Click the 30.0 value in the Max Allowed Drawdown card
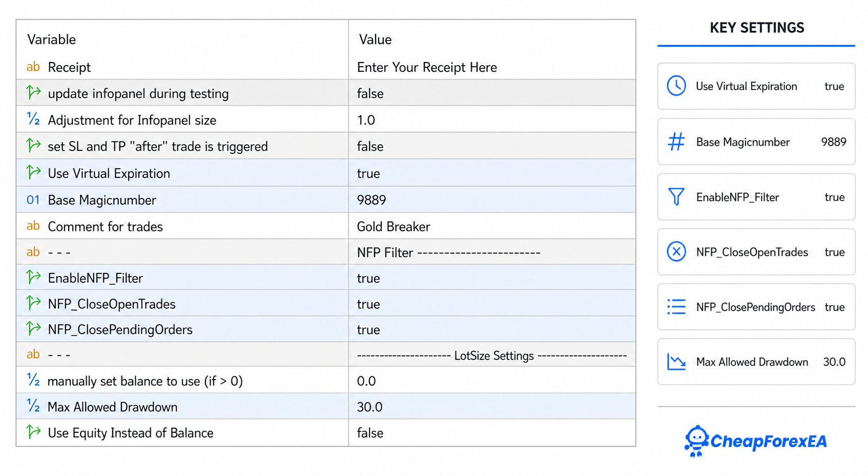This screenshot has width=868, height=476. tap(834, 362)
